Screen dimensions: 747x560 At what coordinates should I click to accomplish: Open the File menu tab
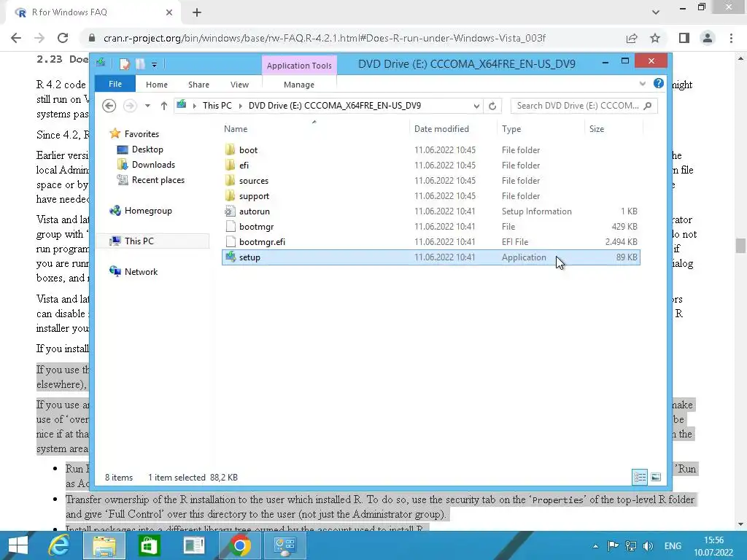pos(115,84)
